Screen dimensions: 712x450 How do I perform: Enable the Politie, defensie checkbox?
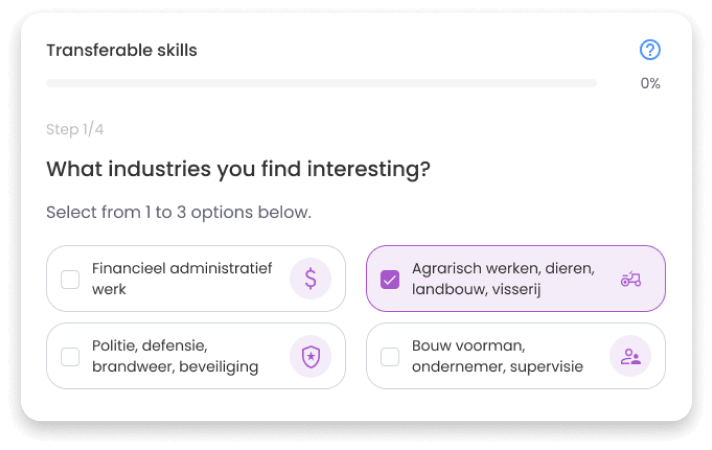tap(70, 356)
